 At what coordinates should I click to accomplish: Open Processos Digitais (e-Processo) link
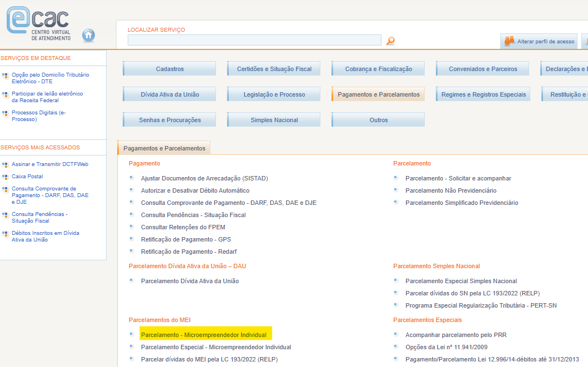click(x=39, y=115)
